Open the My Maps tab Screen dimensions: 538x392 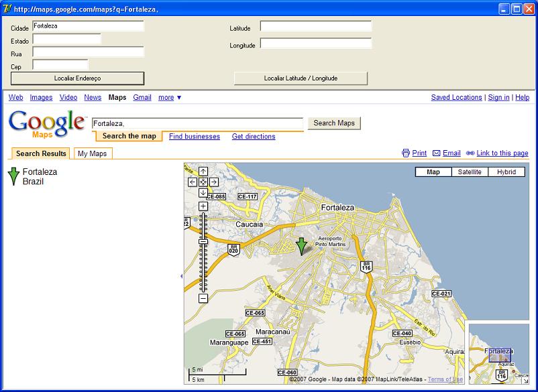(x=93, y=153)
